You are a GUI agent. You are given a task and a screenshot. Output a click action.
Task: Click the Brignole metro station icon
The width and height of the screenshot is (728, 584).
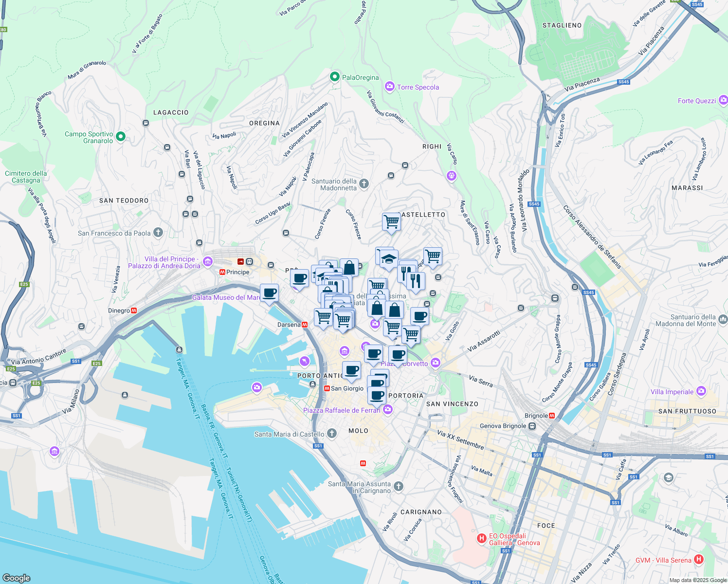552,416
